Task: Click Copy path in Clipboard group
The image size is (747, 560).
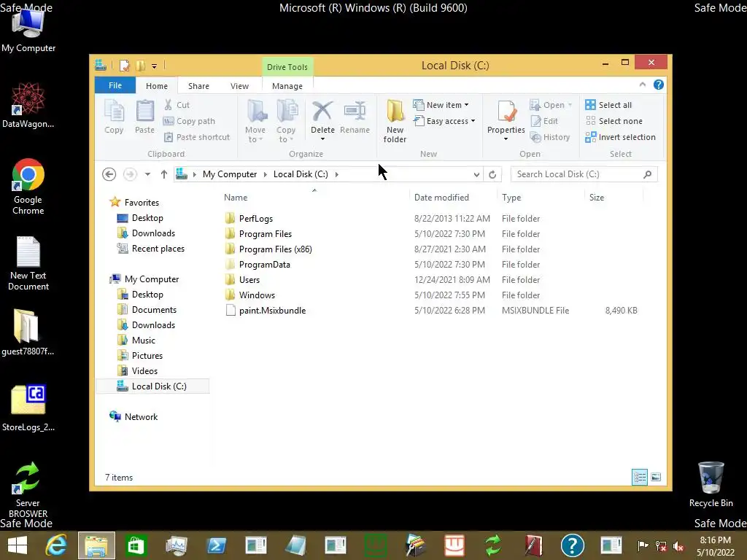Action: tap(189, 121)
